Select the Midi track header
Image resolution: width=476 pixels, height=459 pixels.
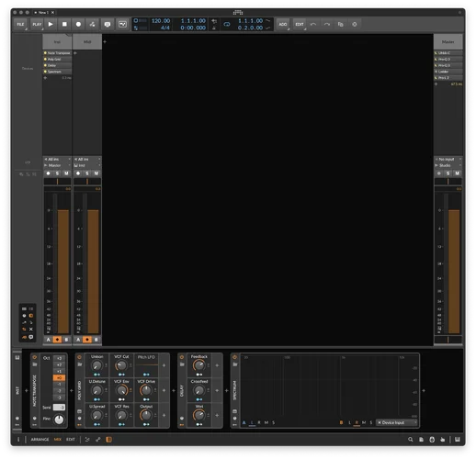tap(87, 41)
